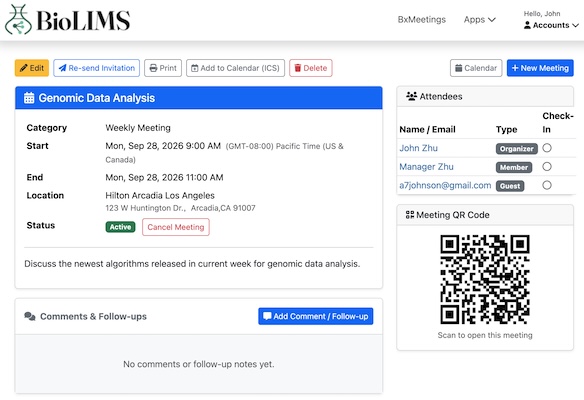Screen dimensions: 584x400
Task: Click the people icon beside Attendees
Action: pos(411,96)
